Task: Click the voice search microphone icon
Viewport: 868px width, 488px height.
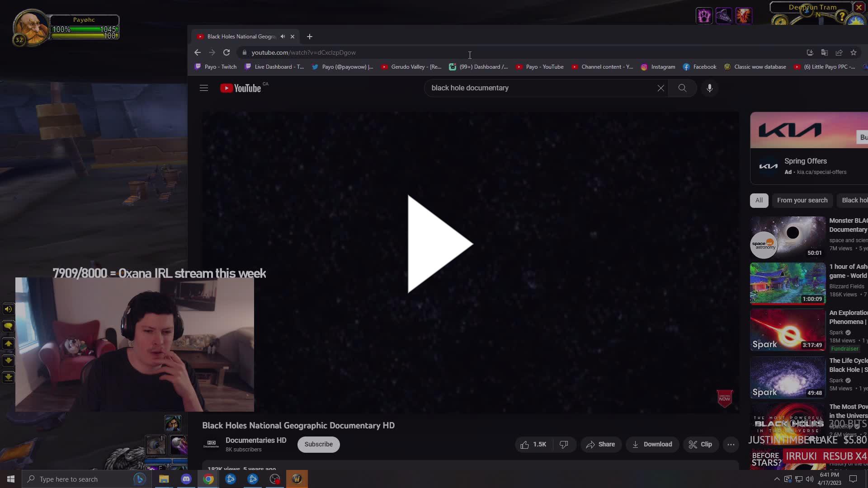Action: click(x=709, y=88)
